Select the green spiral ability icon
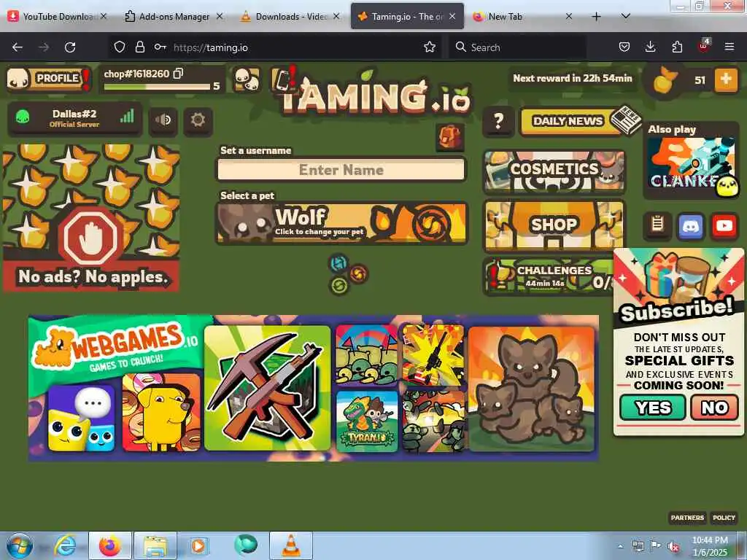This screenshot has height=560, width=747. pyautogui.click(x=338, y=286)
